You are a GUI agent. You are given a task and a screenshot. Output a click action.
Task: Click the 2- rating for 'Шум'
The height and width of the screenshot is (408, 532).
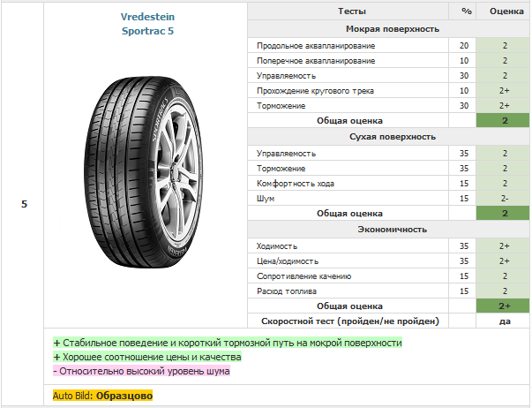504,199
